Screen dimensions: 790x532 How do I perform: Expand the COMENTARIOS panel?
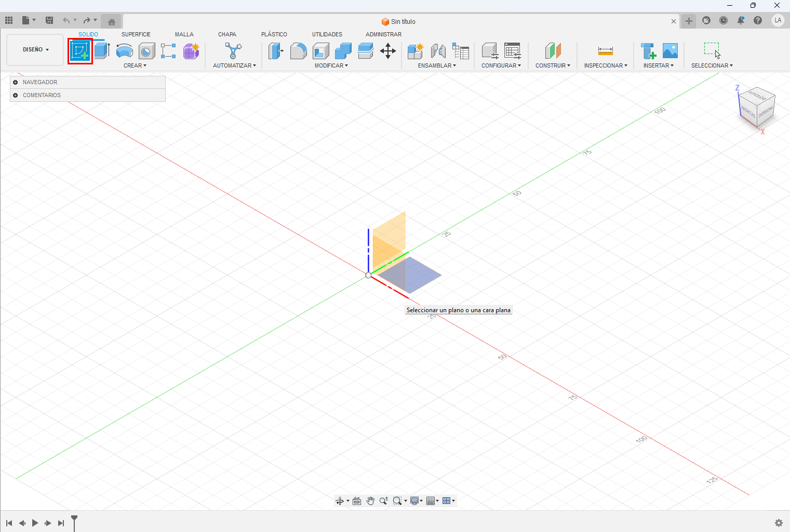[15, 95]
